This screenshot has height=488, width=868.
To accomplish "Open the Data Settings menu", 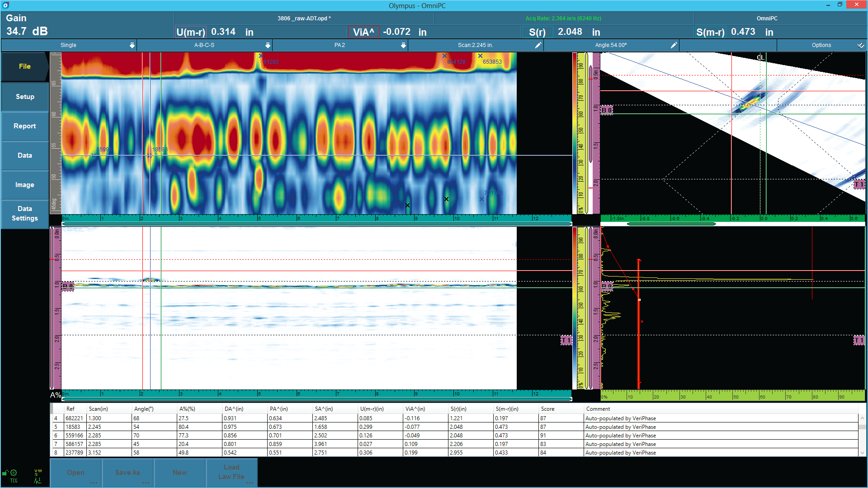I will [25, 213].
